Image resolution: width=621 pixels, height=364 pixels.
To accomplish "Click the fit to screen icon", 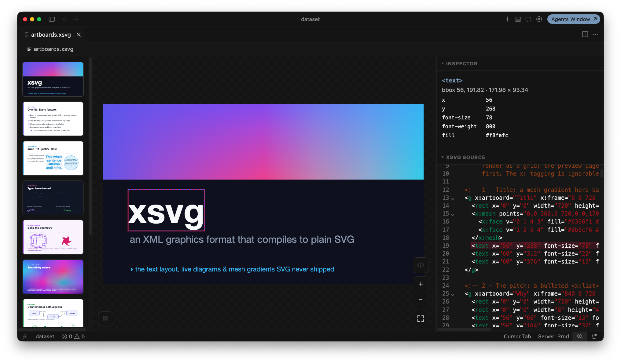I will pyautogui.click(x=421, y=319).
